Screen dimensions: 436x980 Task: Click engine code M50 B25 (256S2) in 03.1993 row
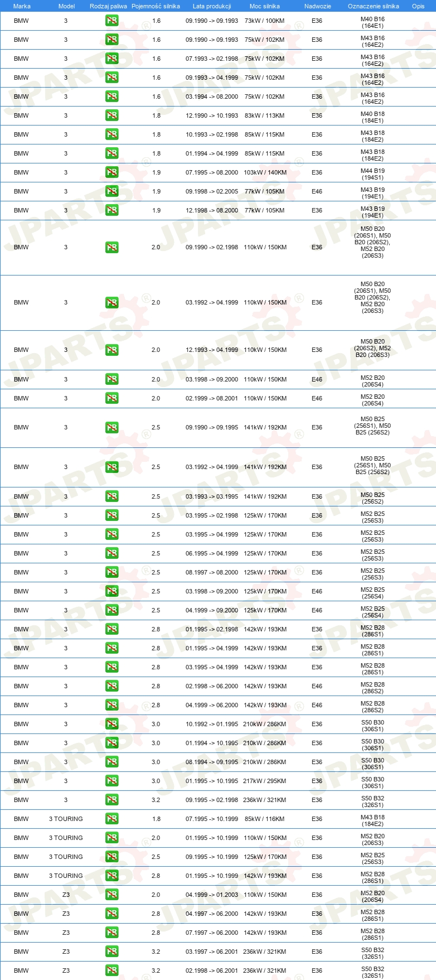(372, 498)
